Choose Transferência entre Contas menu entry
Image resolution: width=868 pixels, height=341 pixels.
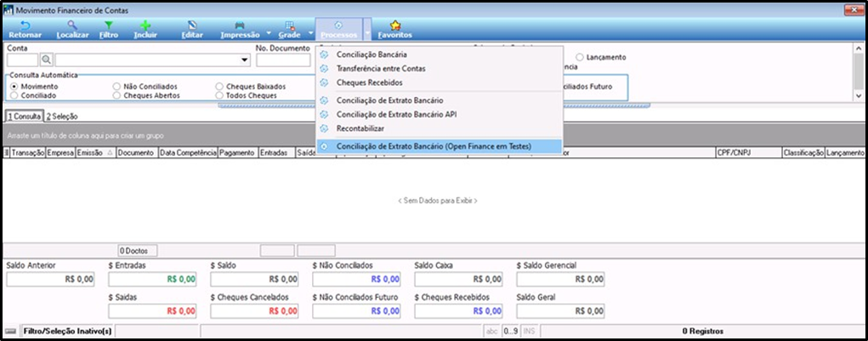point(381,69)
